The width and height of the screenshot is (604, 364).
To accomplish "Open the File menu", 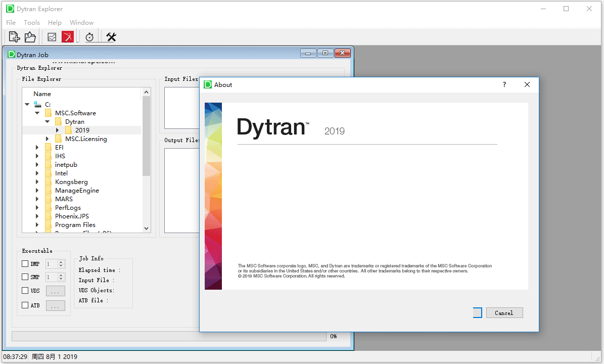I will pyautogui.click(x=11, y=22).
